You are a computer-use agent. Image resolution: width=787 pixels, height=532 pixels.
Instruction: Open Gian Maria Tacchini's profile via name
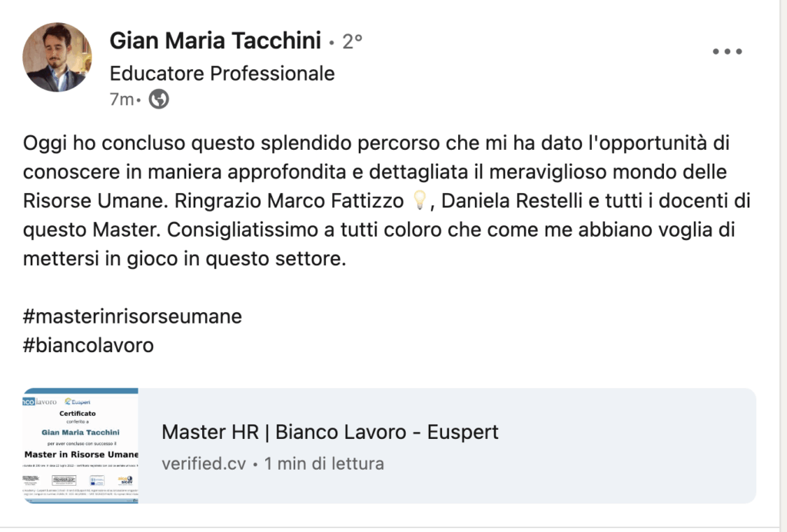215,41
